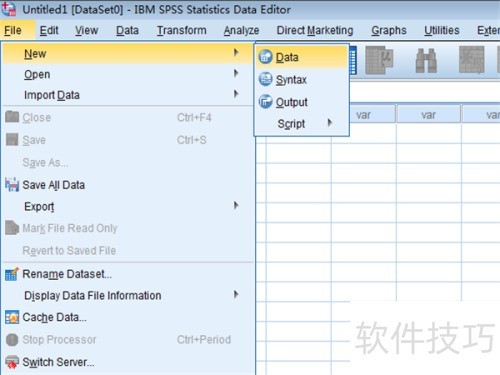Expand the Open submenu arrow
The height and width of the screenshot is (375, 500).
pos(236,73)
